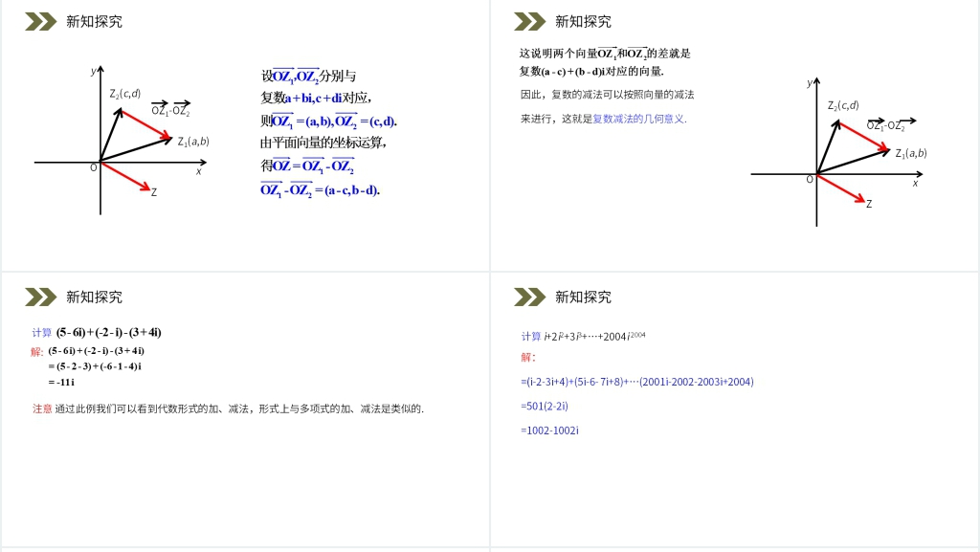The width and height of the screenshot is (980, 552).
Task: Click the step =501(2-2i)
Action: 545,406
